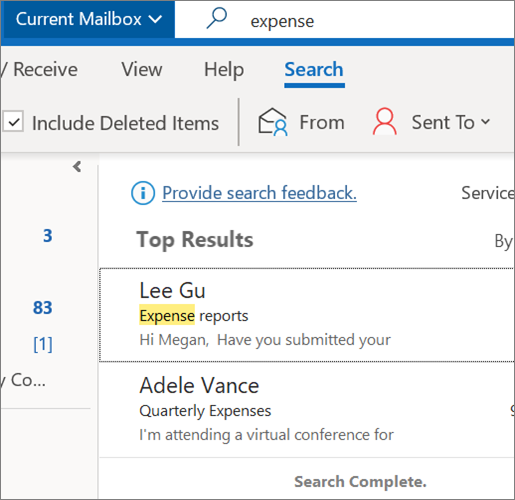The width and height of the screenshot is (515, 500).
Task: Open Lee Gu's Expense reports email
Action: 307,315
